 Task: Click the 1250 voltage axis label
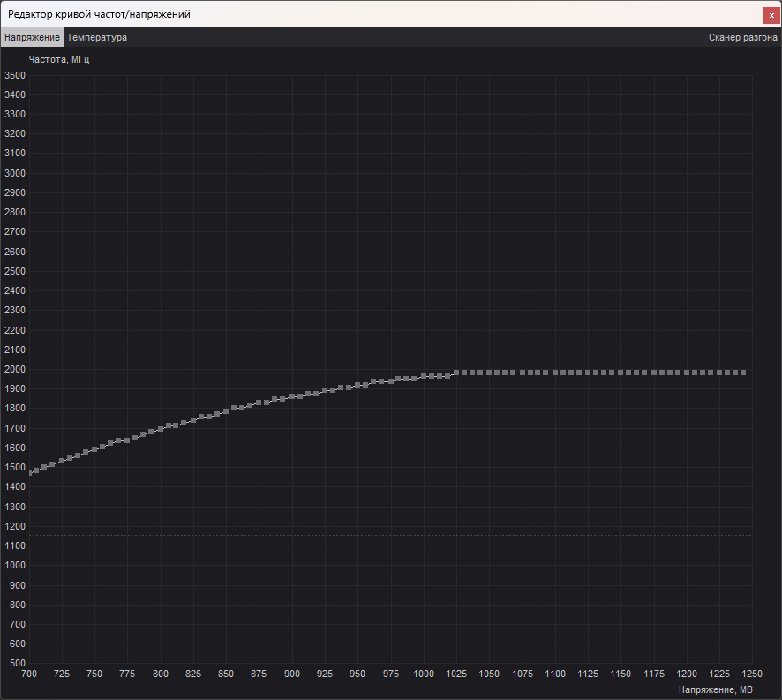tap(752, 674)
